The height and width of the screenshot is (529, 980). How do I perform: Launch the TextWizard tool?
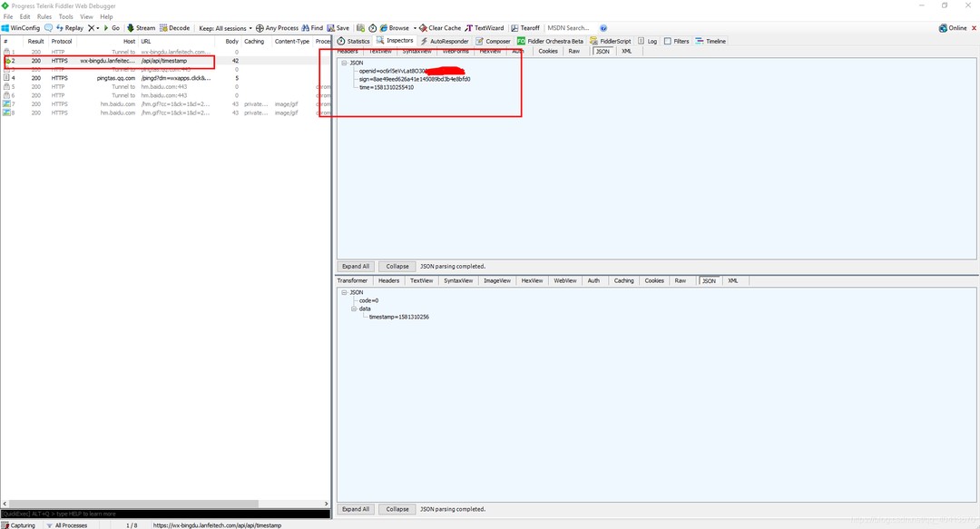[x=485, y=28]
